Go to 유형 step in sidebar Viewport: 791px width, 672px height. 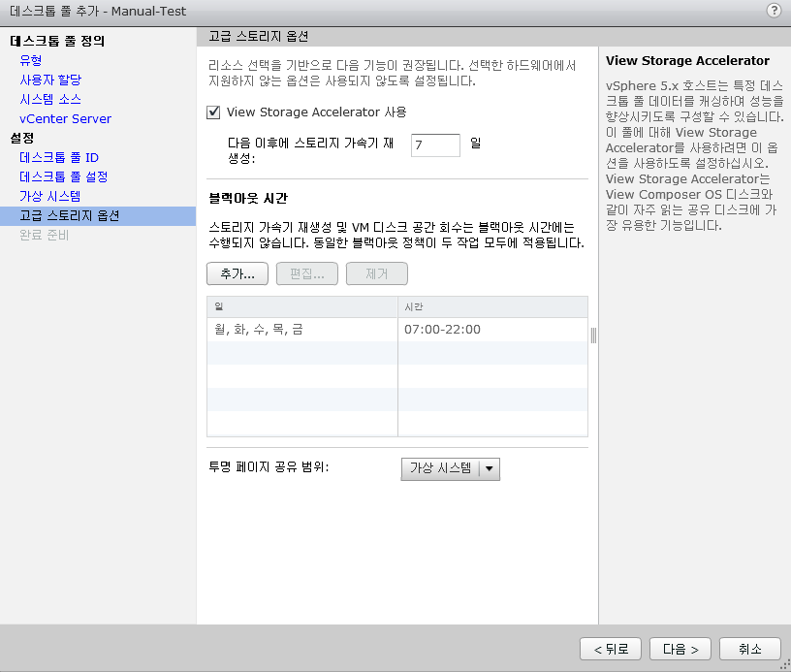(x=30, y=60)
